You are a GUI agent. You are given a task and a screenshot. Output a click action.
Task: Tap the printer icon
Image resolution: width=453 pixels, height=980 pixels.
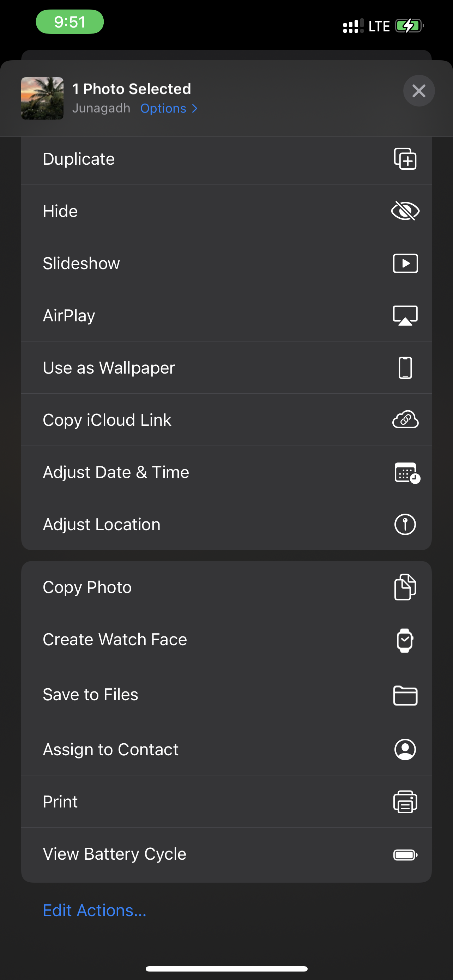pyautogui.click(x=405, y=801)
